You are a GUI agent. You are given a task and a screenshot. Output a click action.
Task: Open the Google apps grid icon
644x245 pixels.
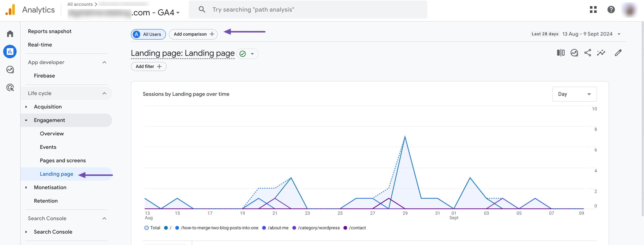tap(593, 10)
